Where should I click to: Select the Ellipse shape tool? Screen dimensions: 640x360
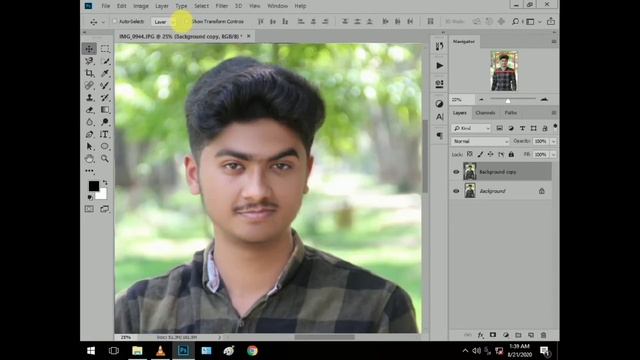[105, 147]
